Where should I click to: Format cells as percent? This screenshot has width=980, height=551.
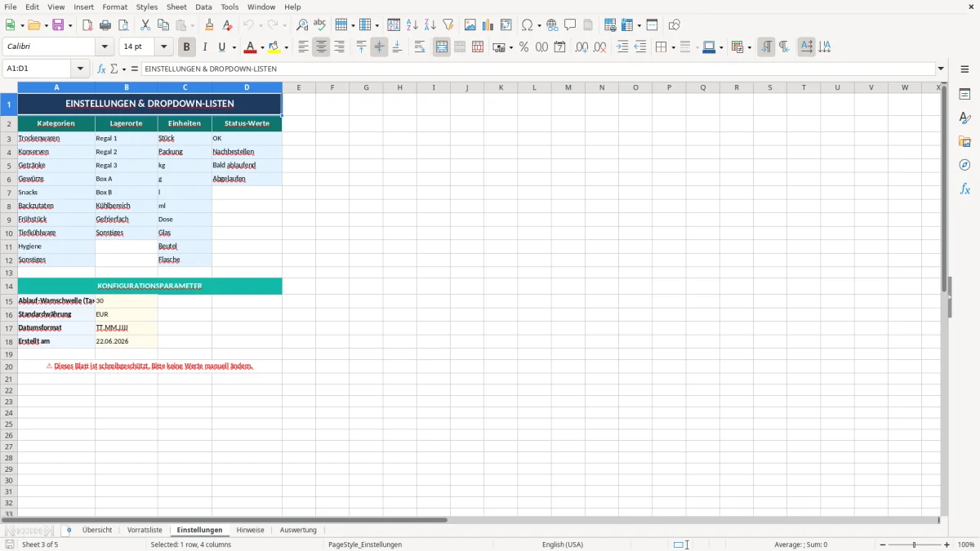tap(524, 47)
